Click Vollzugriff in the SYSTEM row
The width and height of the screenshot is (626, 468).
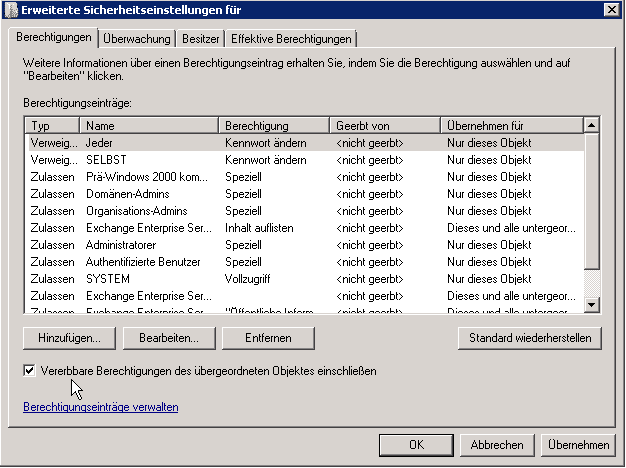tap(248, 279)
